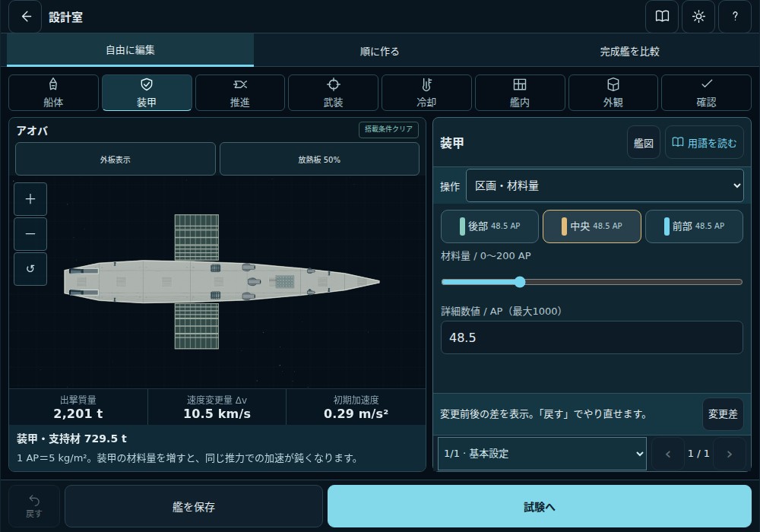This screenshot has width=760, height=532.
Task: Open the 操作 区画・材料量 dropdown
Action: point(604,185)
